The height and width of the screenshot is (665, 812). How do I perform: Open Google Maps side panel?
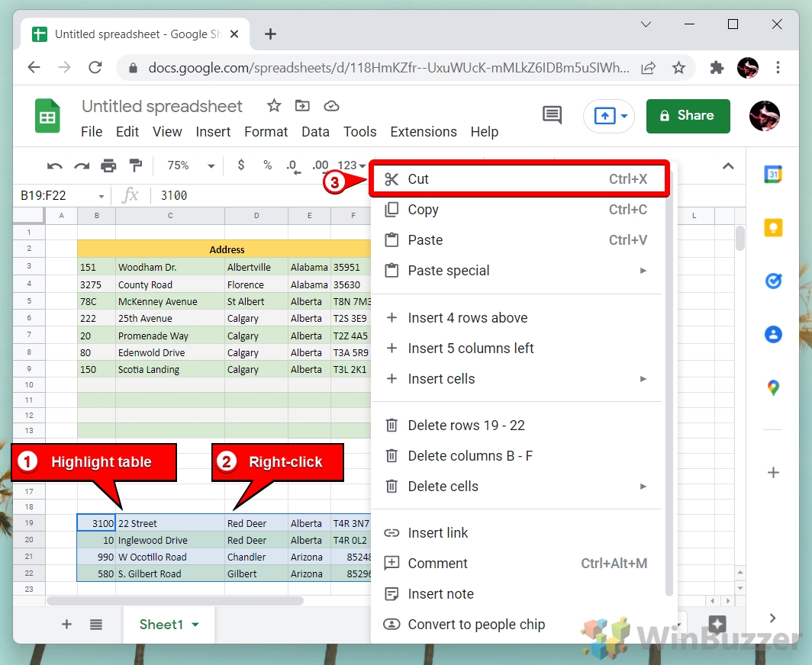(x=773, y=387)
